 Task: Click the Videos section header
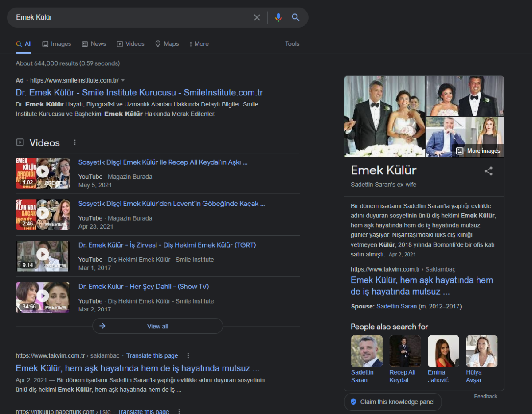click(x=44, y=143)
